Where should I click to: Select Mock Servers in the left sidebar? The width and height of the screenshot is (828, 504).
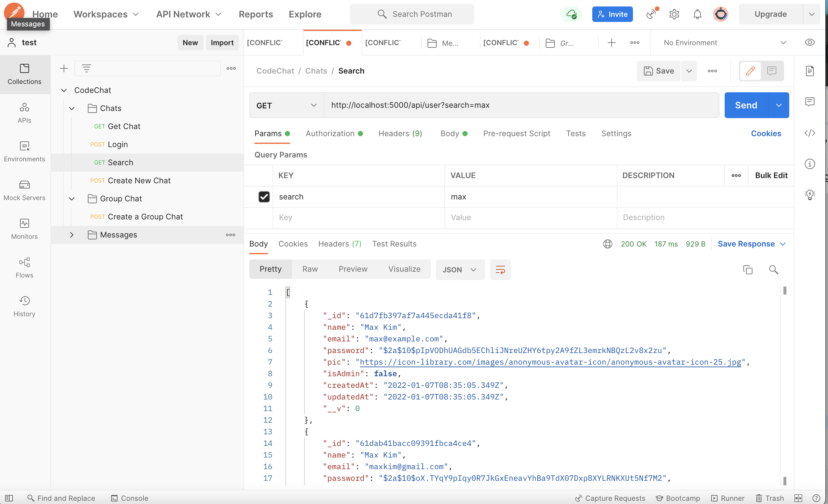pos(24,190)
